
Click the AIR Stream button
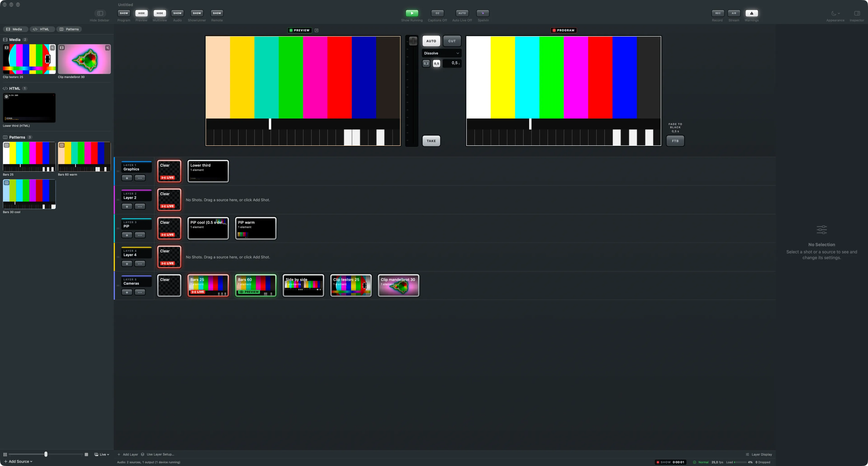(734, 13)
